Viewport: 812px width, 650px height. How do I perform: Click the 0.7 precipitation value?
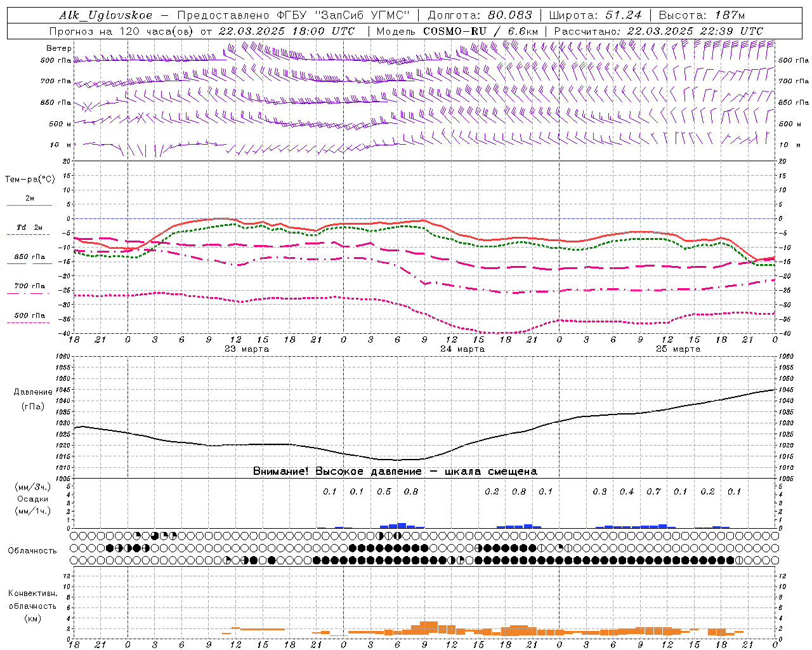[653, 492]
